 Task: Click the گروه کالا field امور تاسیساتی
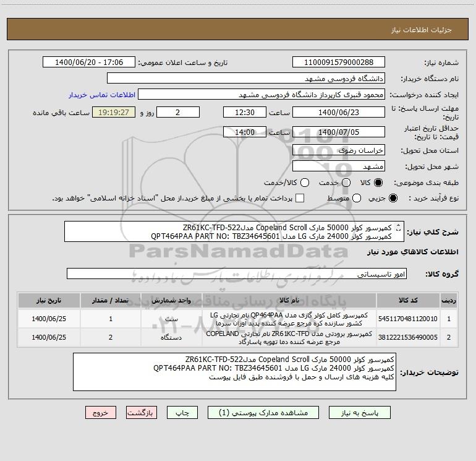click(x=237, y=274)
